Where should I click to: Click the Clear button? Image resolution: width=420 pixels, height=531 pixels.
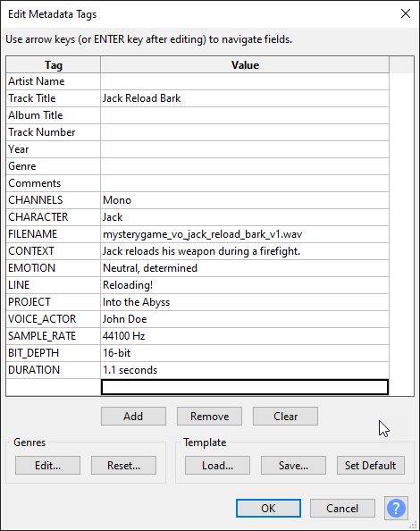(x=285, y=417)
